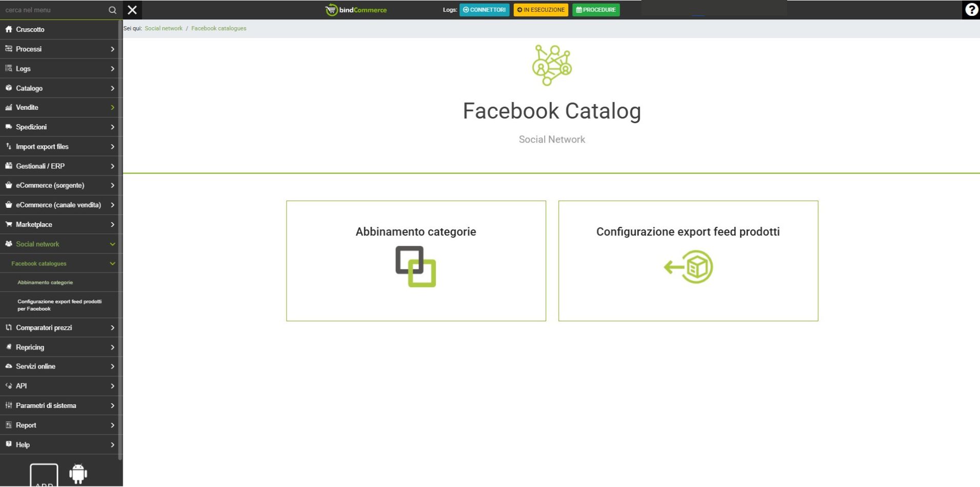Collapse the Facebook catalogues submenu
The image size is (980, 487).
click(112, 264)
